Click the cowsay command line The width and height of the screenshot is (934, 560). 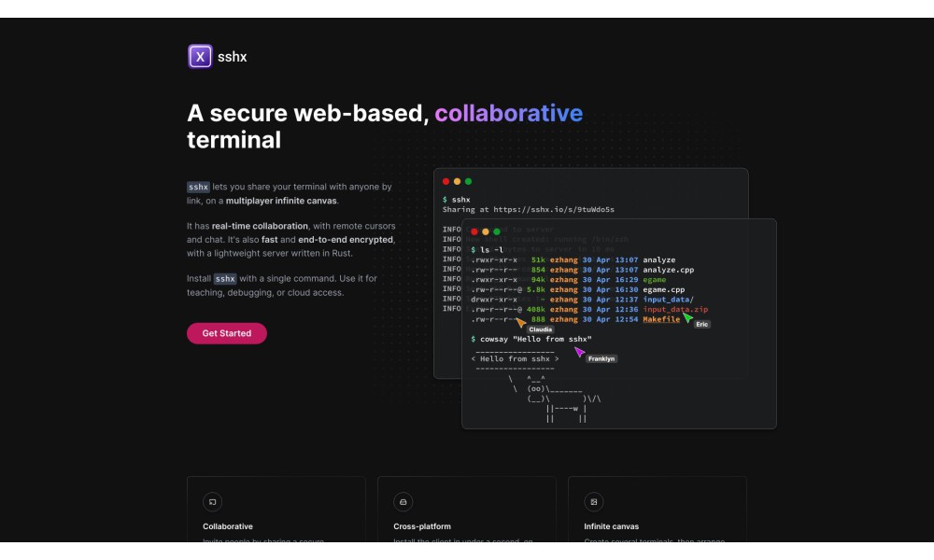pos(531,339)
